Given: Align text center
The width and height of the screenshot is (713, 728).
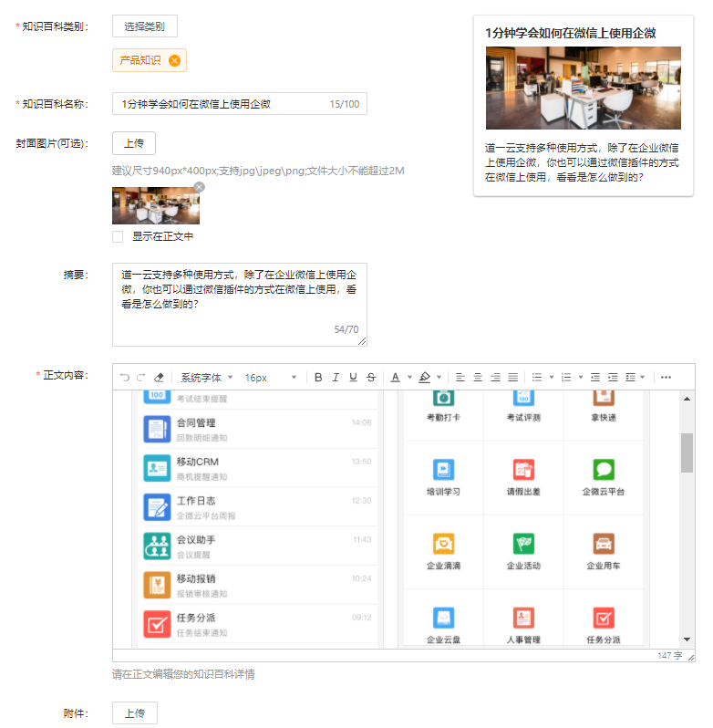Looking at the screenshot, I should click(x=478, y=378).
